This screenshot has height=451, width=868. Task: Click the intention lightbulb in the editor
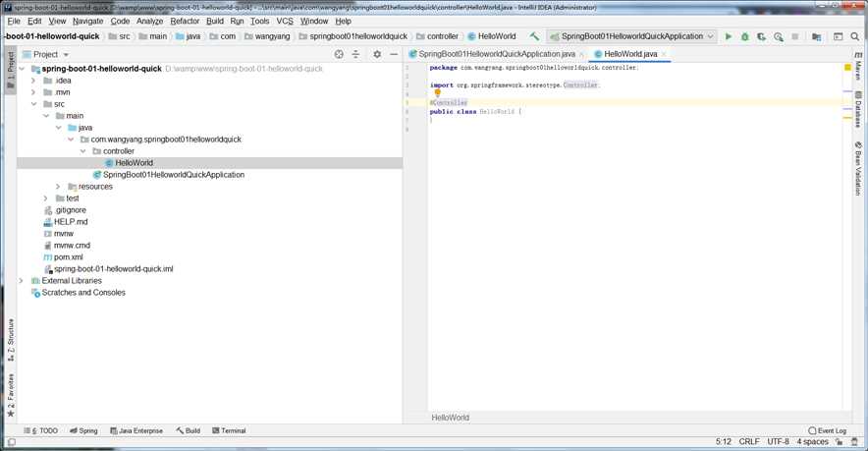[x=437, y=93]
